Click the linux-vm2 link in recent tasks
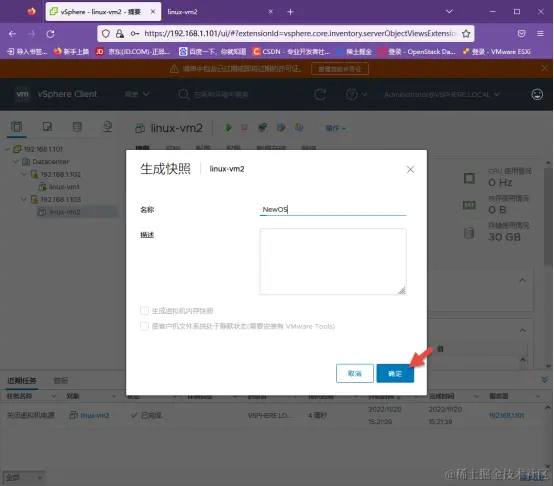Image resolution: width=554 pixels, height=486 pixels. pyautogui.click(x=95, y=415)
